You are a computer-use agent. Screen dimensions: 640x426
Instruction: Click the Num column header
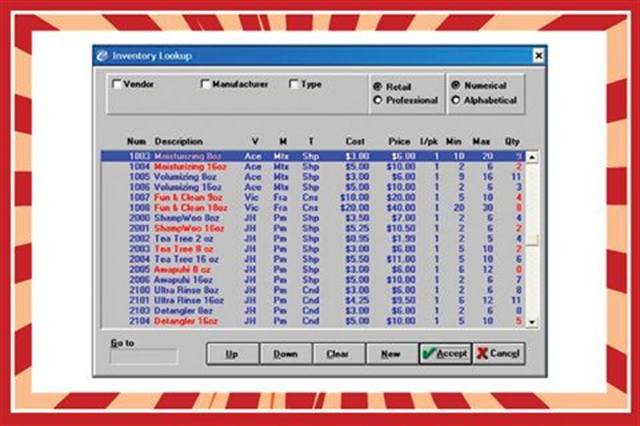(x=136, y=142)
